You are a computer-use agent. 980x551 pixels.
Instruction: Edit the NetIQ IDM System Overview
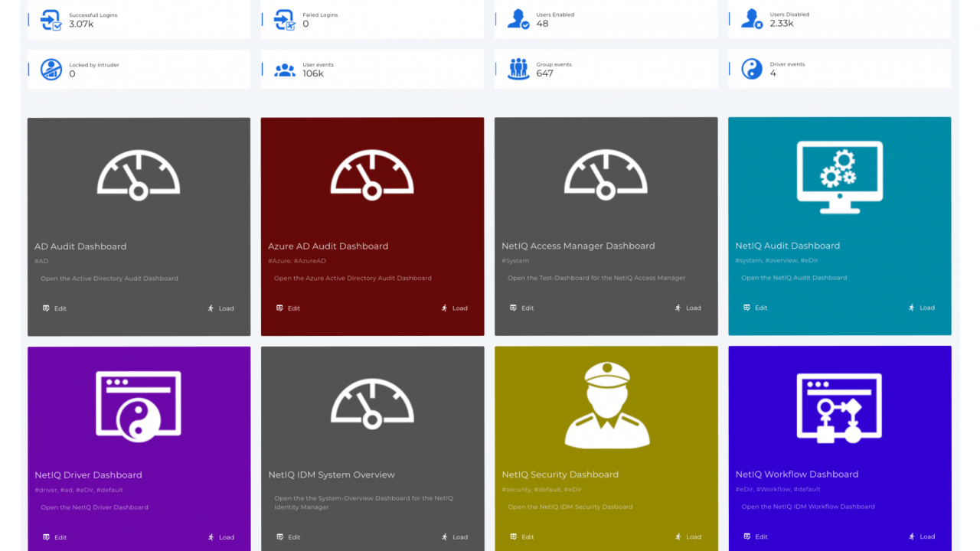pos(289,537)
